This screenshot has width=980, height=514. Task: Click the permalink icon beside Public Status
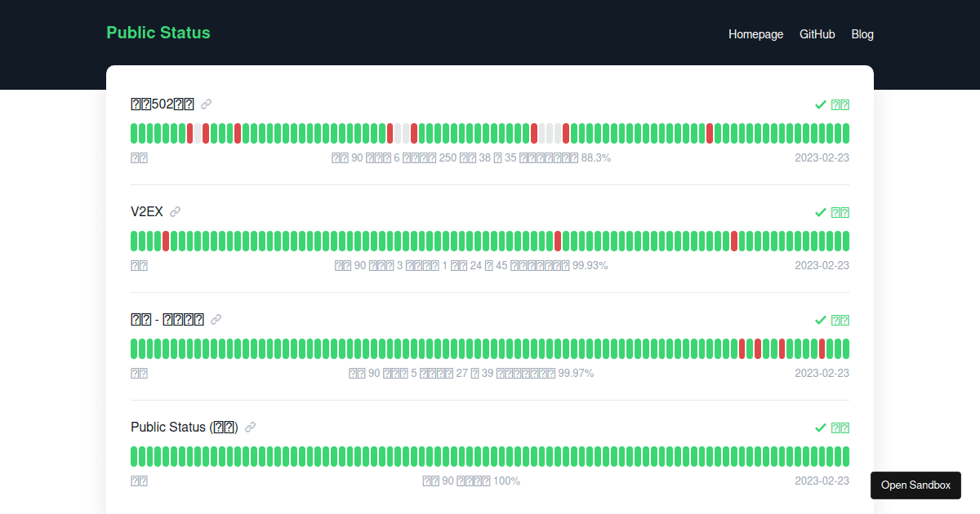click(x=250, y=427)
